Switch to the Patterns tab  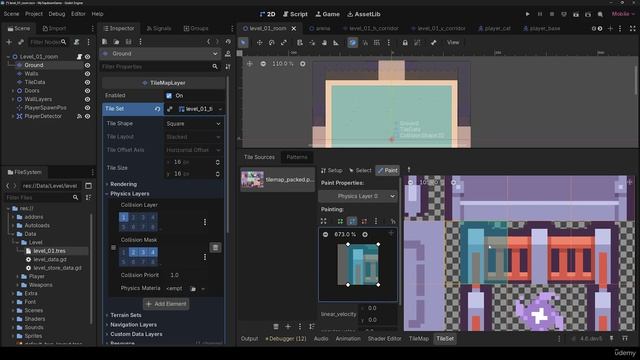[297, 157]
